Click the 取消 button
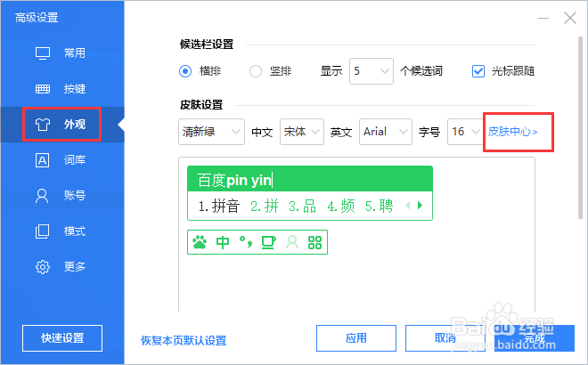The width and height of the screenshot is (588, 365). (x=445, y=338)
